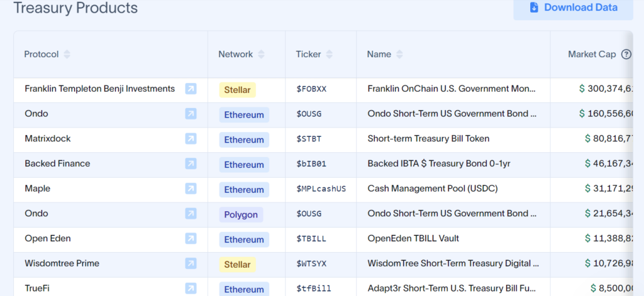Viewport: 644px width, 296px height.
Task: Click Cash Management Pool (USDC) name
Action: [433, 189]
